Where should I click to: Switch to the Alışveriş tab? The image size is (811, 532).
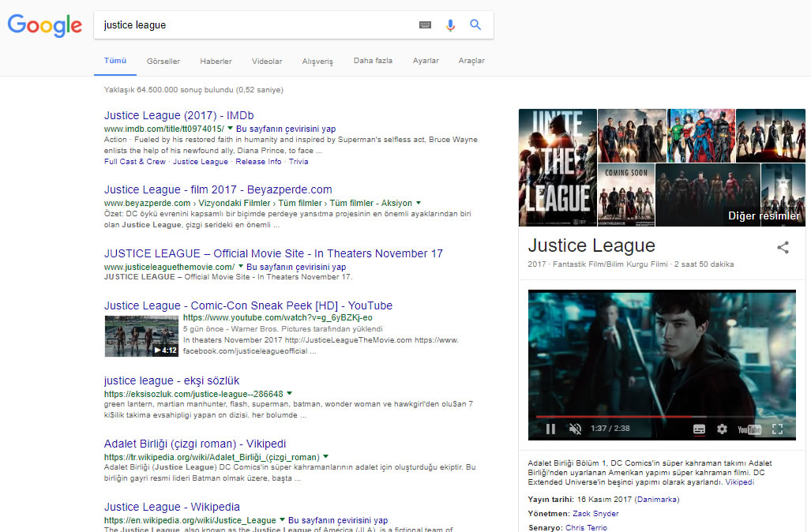[x=317, y=61]
